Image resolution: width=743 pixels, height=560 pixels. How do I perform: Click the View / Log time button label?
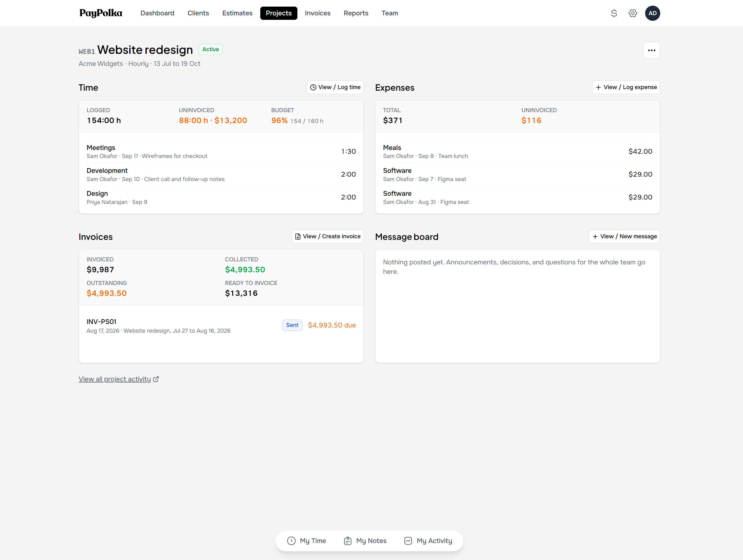[x=339, y=87]
